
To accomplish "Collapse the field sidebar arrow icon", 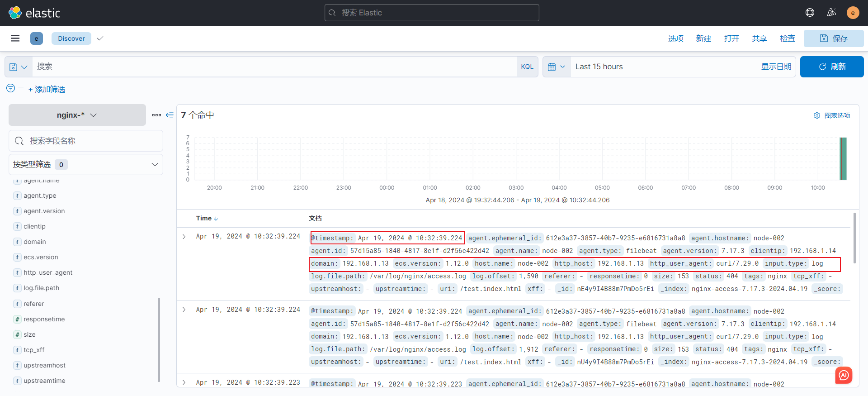I will pos(170,115).
